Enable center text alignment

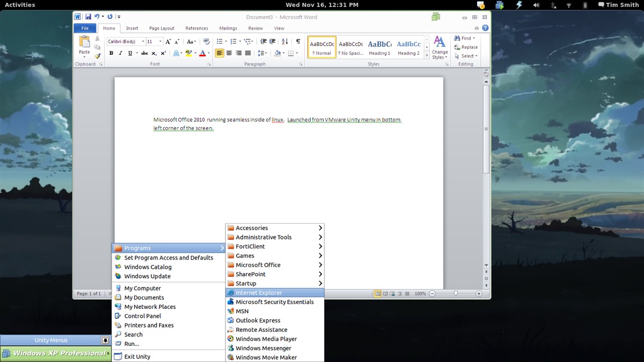tap(229, 53)
